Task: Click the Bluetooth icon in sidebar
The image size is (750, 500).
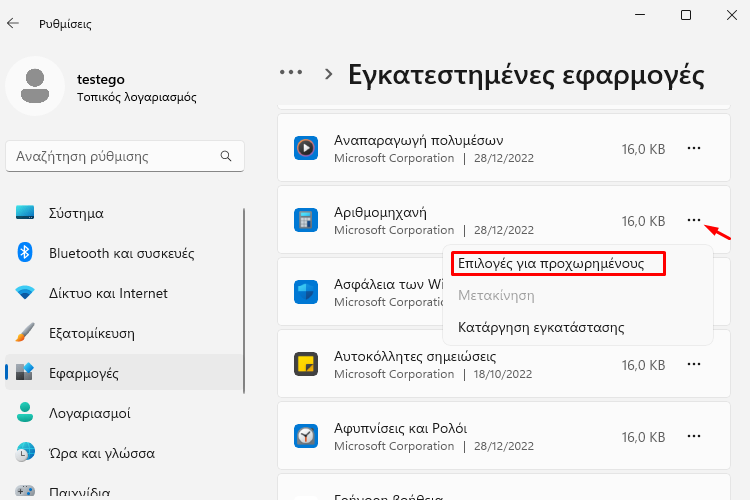Action: (25, 252)
